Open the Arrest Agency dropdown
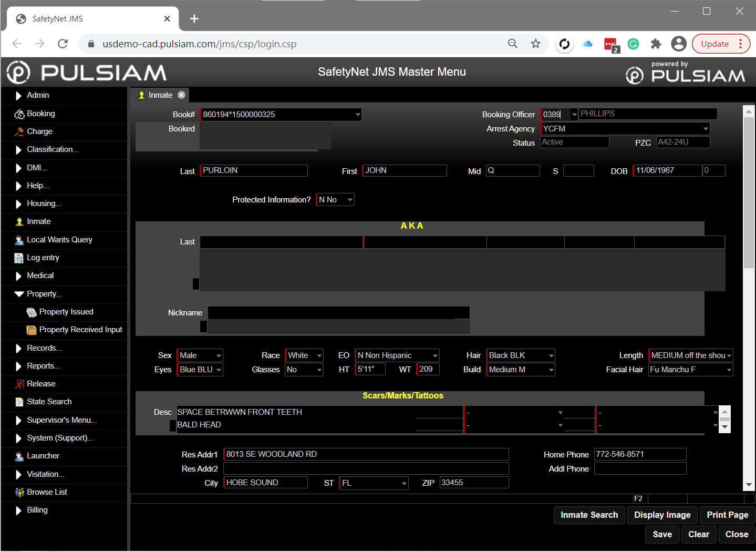The width and height of the screenshot is (756, 552). tap(706, 129)
